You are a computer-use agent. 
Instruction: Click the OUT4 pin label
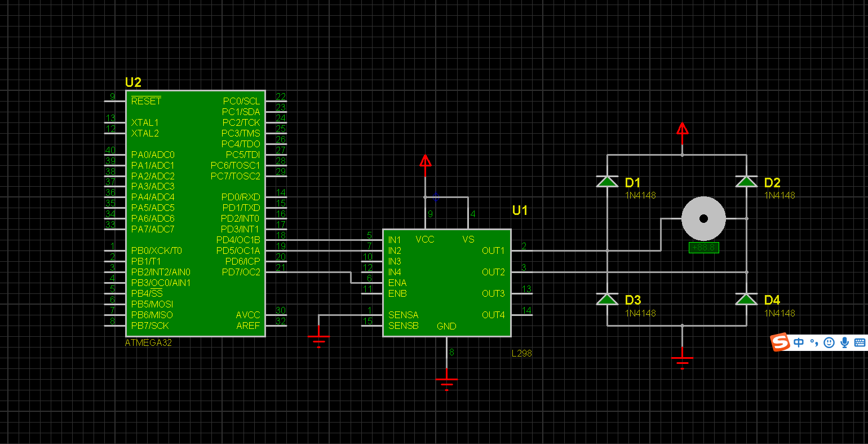pos(493,315)
